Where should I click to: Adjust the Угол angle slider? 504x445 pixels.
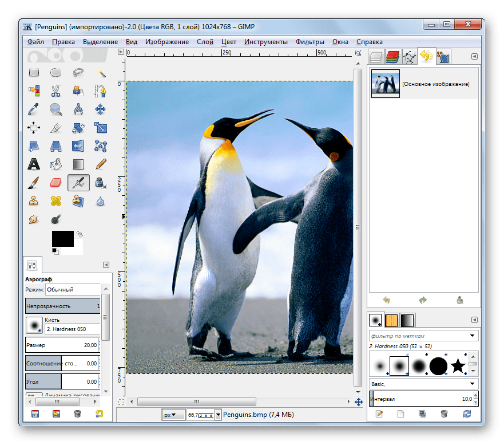[63, 381]
